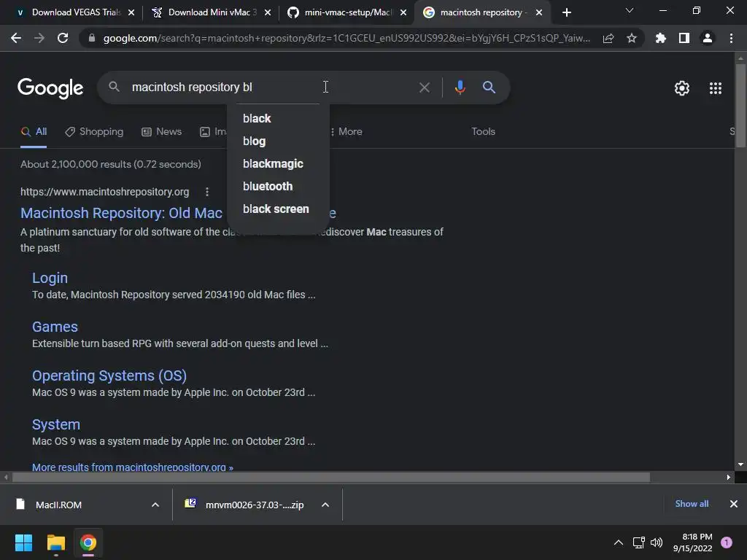Click Show all downloads
Image resolution: width=747 pixels, height=560 pixels.
[x=692, y=504]
